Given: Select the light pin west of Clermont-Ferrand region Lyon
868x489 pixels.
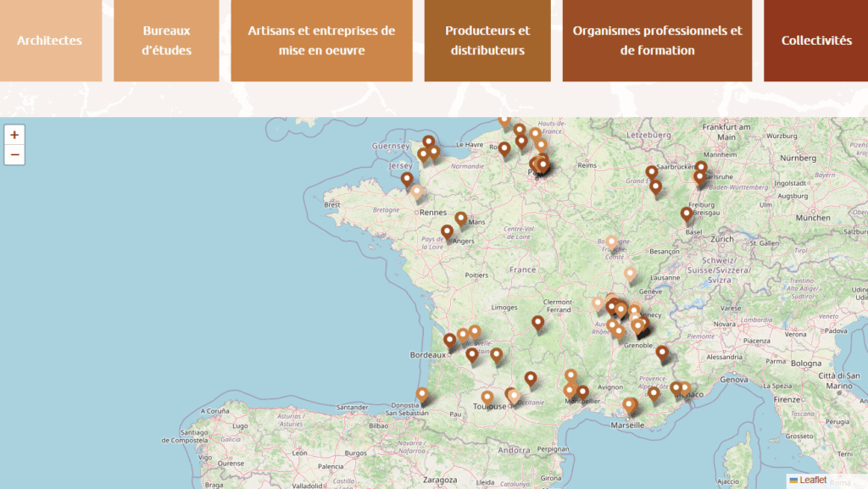Looking at the screenshot, I should [598, 303].
